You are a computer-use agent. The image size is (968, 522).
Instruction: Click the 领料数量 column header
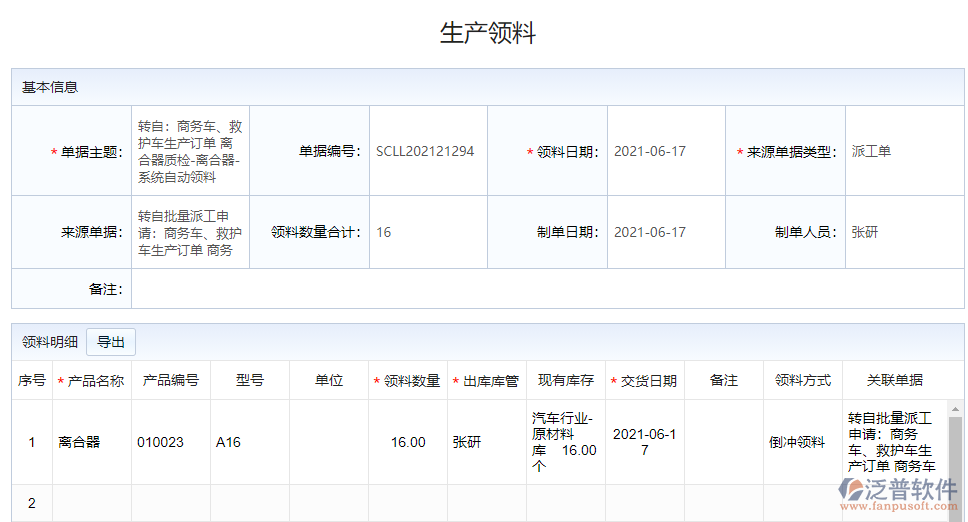[407, 381]
